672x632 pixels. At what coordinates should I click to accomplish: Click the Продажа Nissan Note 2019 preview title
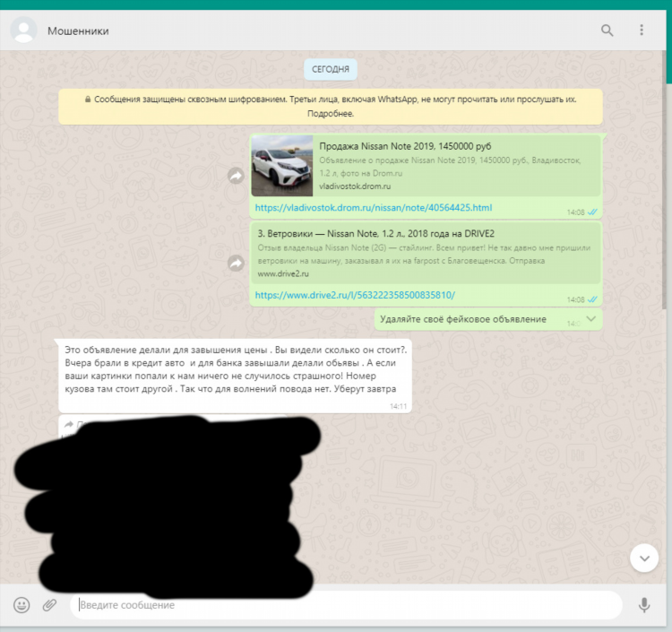[x=405, y=146]
